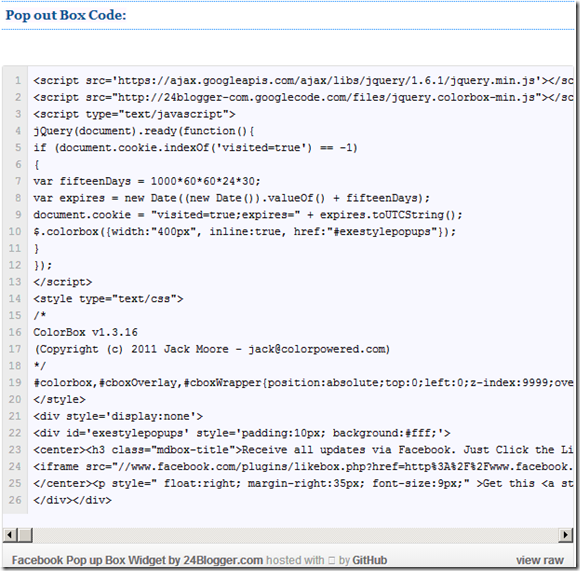
Task: Click the 'var expires = new Date' line
Action: click(232, 198)
